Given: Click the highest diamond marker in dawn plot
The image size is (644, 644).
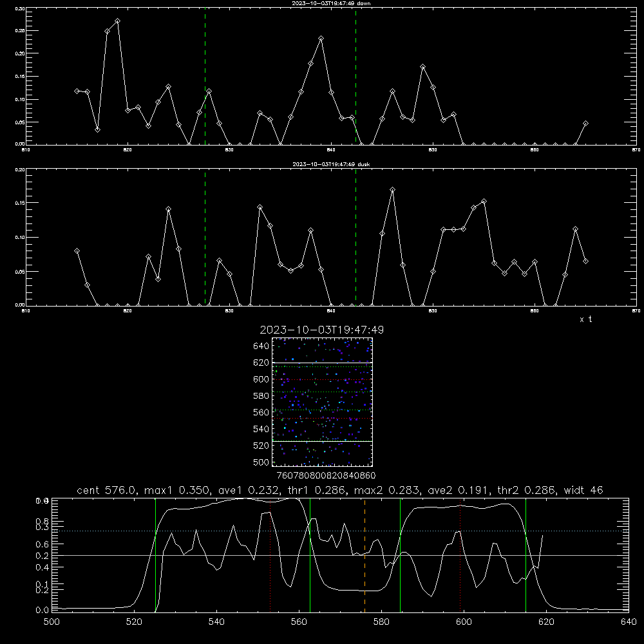Looking at the screenshot, I should pyautogui.click(x=117, y=21).
